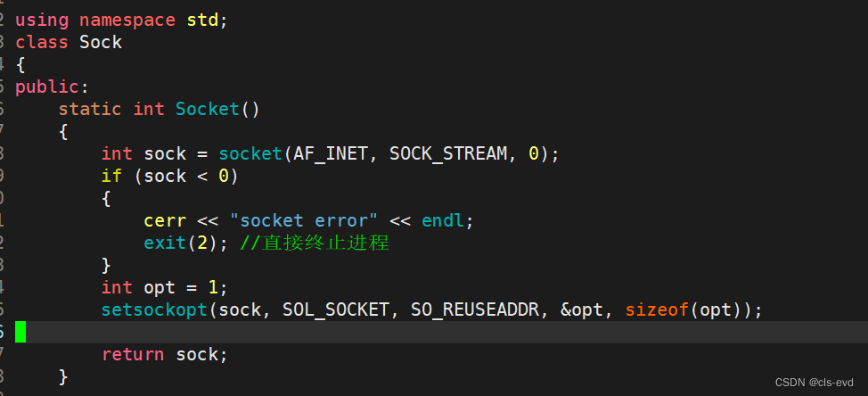Click the exit(2) call
The width and height of the screenshot is (868, 396).
coord(181,243)
